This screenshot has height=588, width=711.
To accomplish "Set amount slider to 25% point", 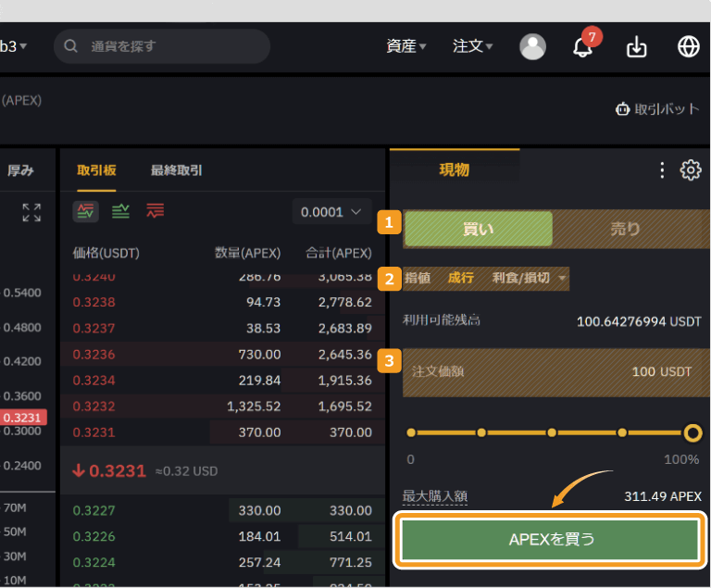I will [x=481, y=432].
